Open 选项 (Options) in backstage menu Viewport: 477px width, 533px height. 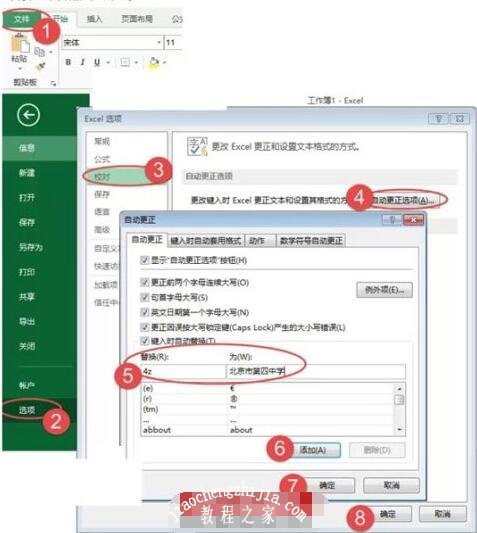coord(27,410)
